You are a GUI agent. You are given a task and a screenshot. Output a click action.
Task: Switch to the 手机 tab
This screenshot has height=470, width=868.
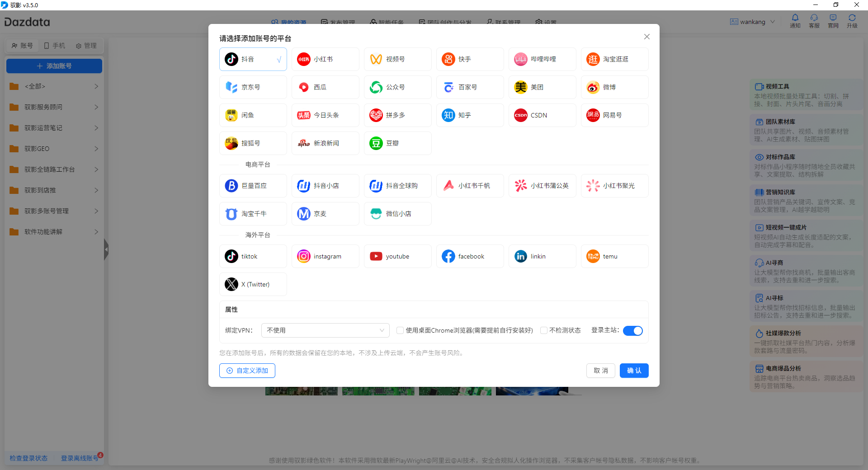pos(54,46)
